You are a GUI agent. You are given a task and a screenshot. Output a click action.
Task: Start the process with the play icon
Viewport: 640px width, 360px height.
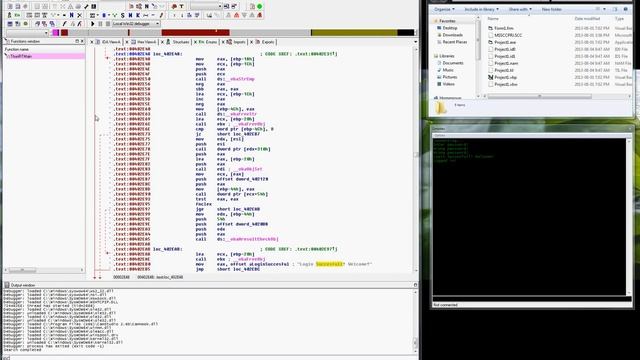point(93,24)
